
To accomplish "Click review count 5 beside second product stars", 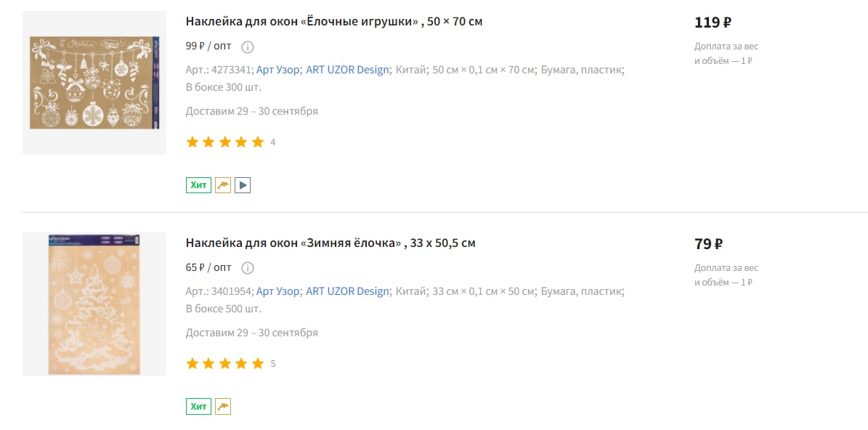I will (273, 364).
